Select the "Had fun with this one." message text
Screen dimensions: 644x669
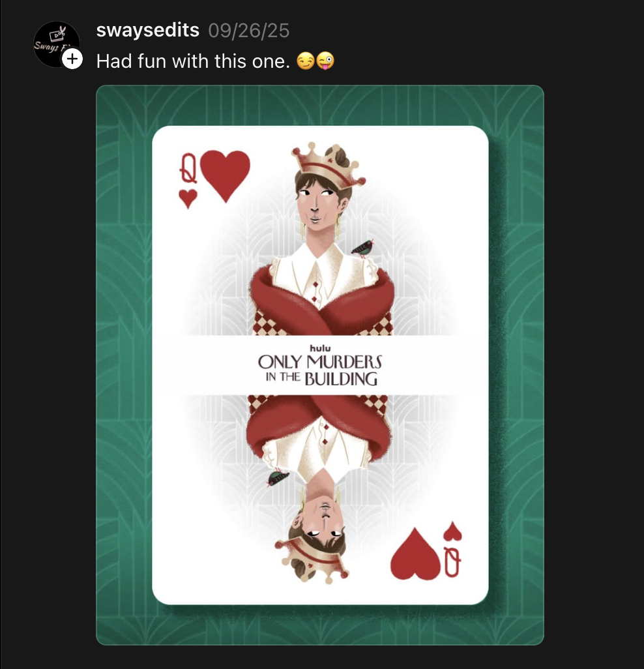[x=193, y=61]
